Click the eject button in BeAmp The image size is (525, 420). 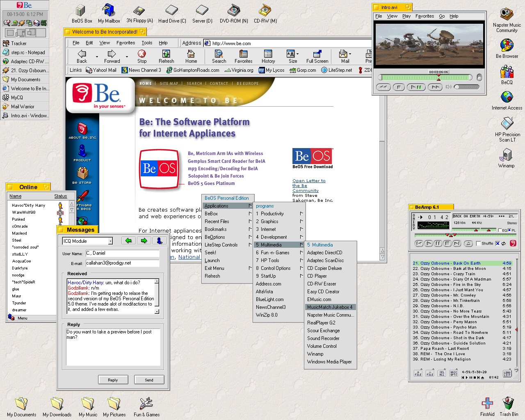[468, 243]
